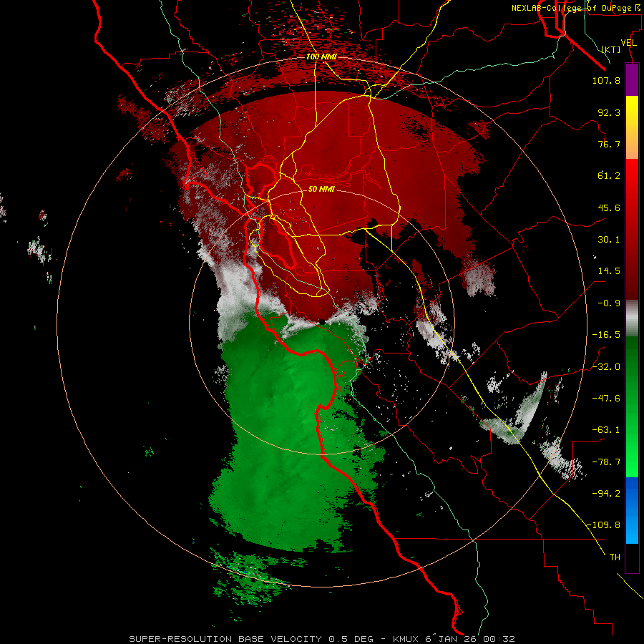Select the -109.8 scale value

pos(603,525)
